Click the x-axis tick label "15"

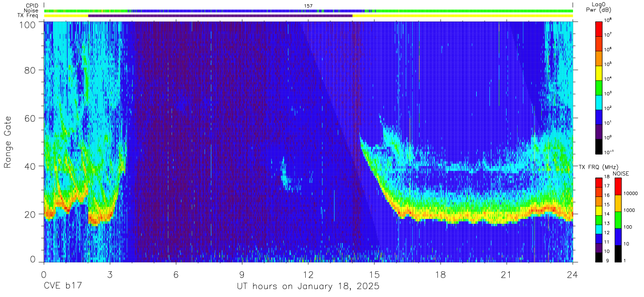[374, 274]
